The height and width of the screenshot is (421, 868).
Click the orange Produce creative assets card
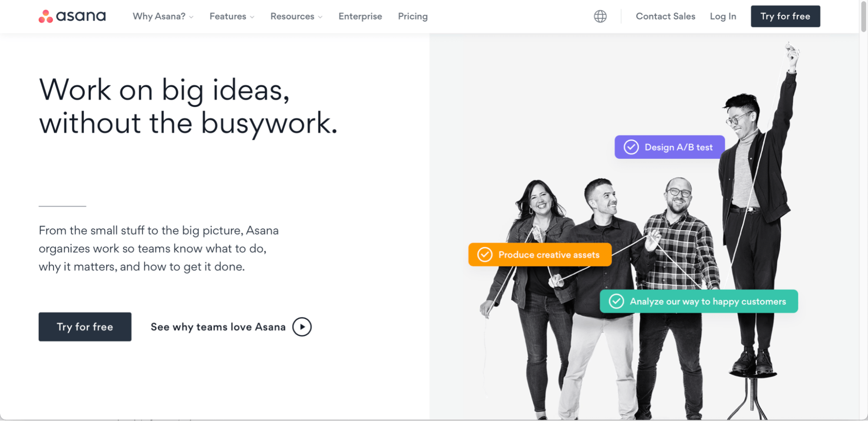click(x=540, y=255)
